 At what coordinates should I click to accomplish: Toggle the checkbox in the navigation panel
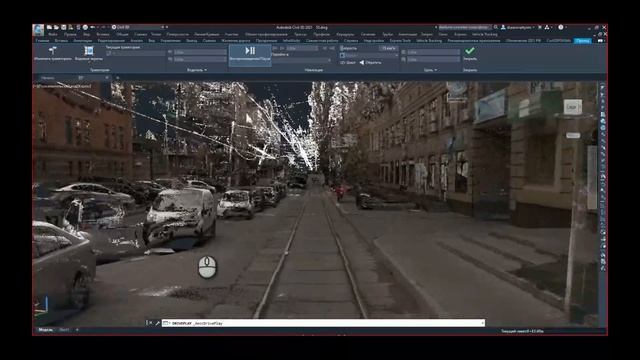(x=342, y=55)
